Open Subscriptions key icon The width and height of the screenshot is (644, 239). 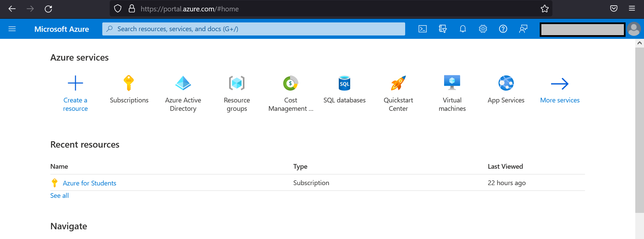tap(129, 83)
